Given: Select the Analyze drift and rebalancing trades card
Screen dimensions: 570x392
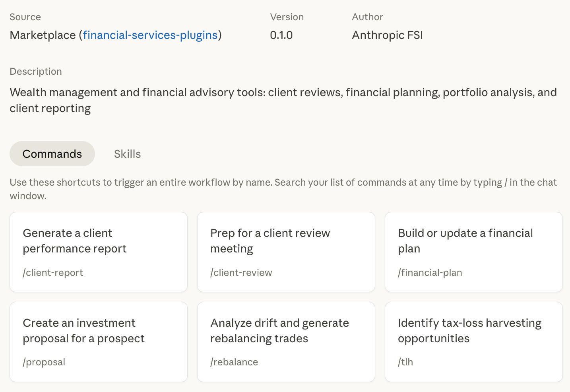Looking at the screenshot, I should coord(286,342).
